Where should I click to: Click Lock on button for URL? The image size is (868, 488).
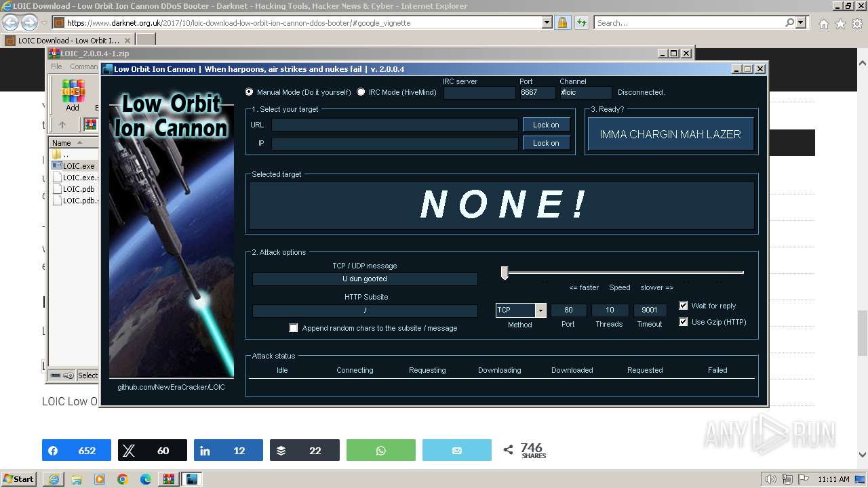546,125
